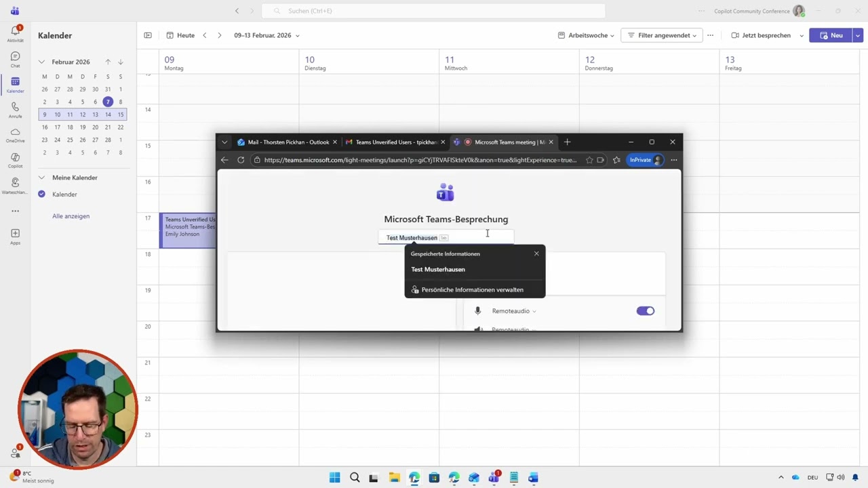Viewport: 868px width, 488px height.
Task: Add the page to browser favorites
Action: (589, 160)
